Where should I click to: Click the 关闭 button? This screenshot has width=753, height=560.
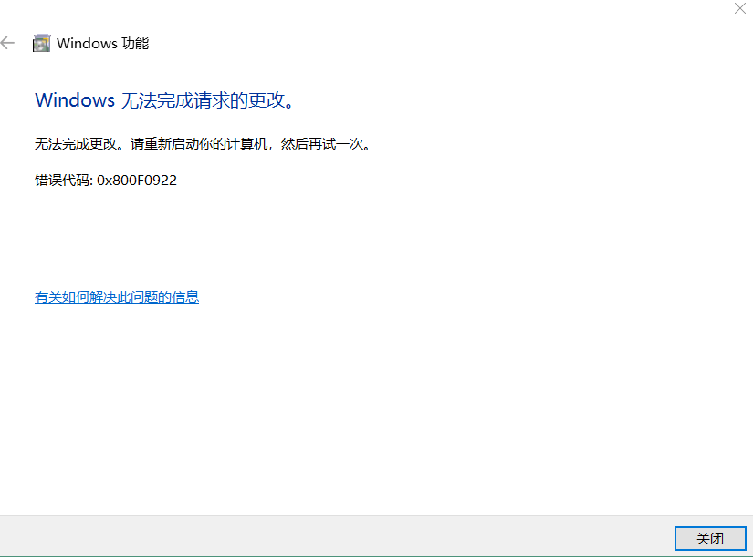710,538
